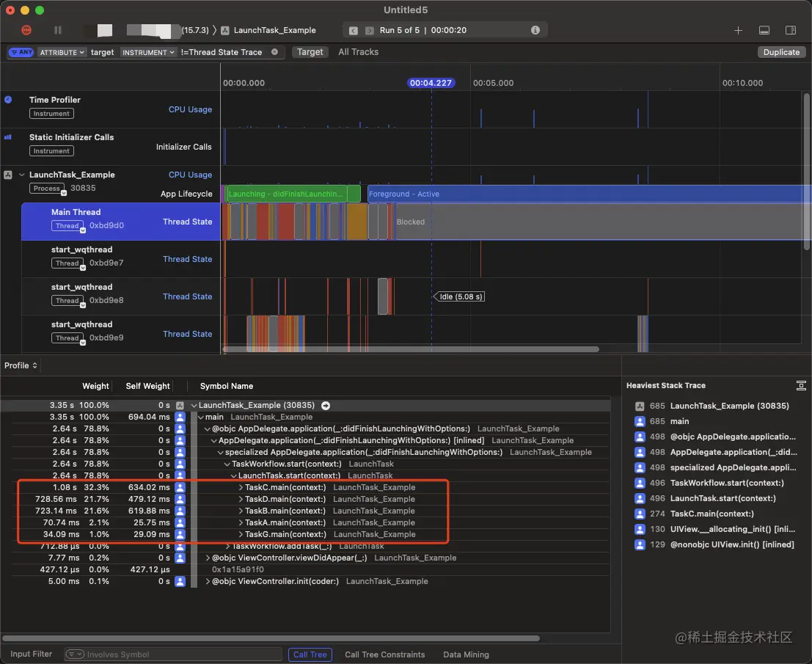Toggle Heaviest Stack Trace display options icon
The height and width of the screenshot is (664, 812).
pos(800,385)
